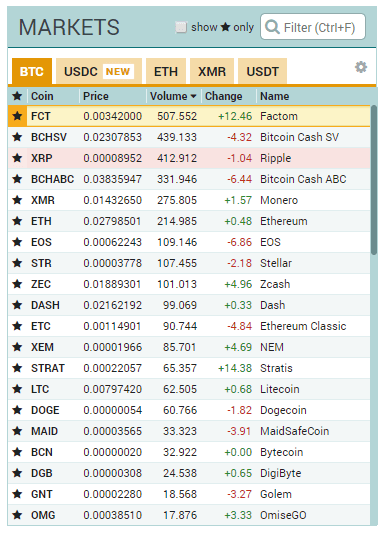386x534 pixels.
Task: Click the EOS coin symbol
Action: pos(41,242)
